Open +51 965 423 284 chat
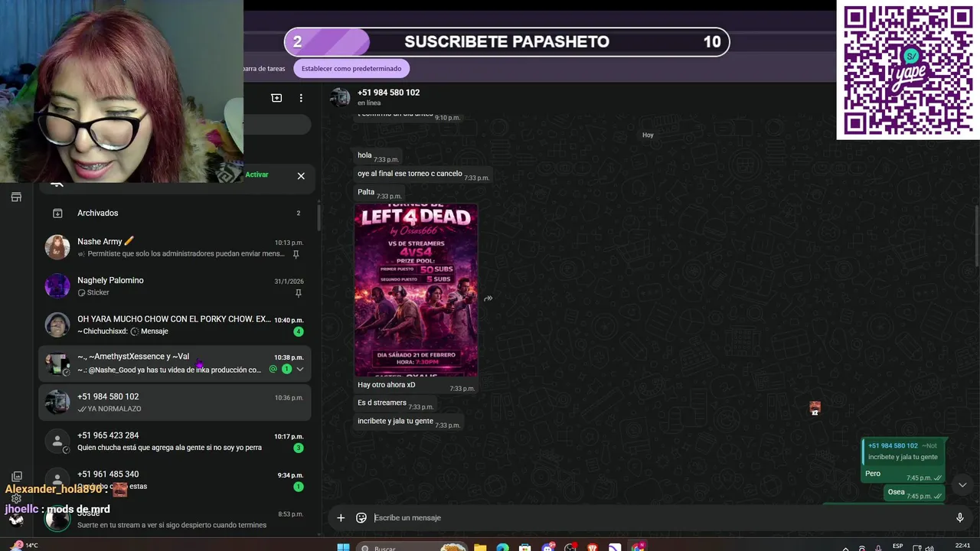This screenshot has height=551, width=980. 176,441
